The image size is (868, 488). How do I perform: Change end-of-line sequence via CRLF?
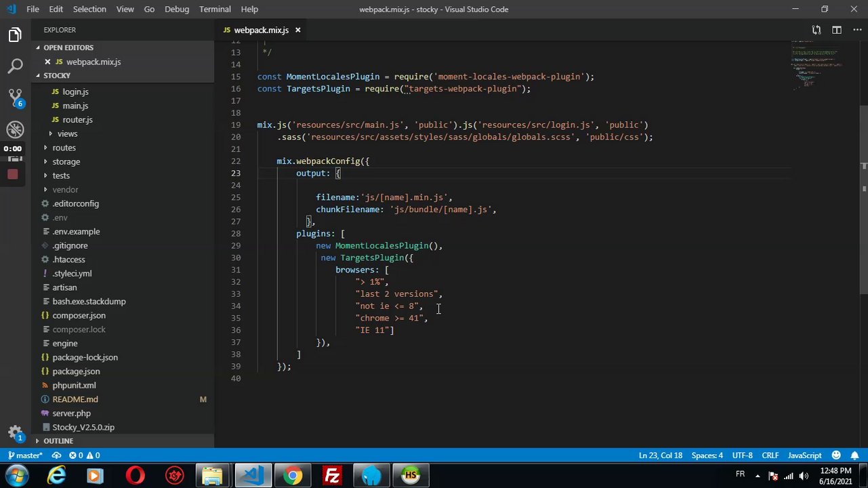click(x=770, y=455)
